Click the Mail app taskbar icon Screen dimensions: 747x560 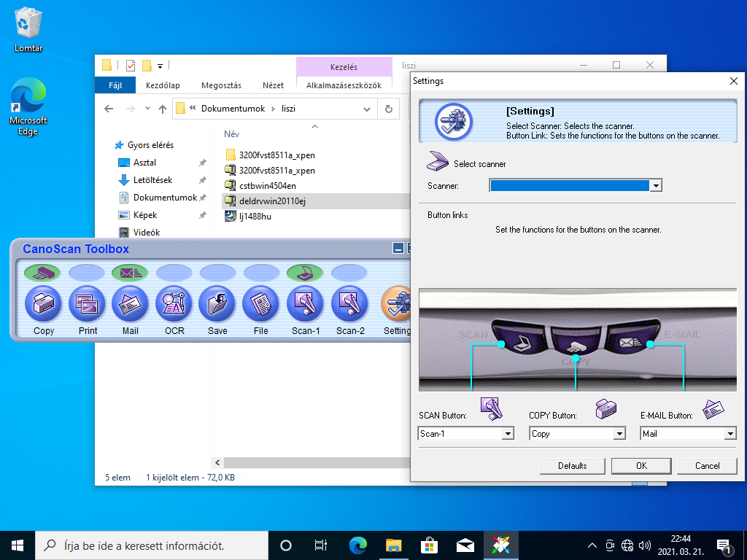[x=465, y=545]
